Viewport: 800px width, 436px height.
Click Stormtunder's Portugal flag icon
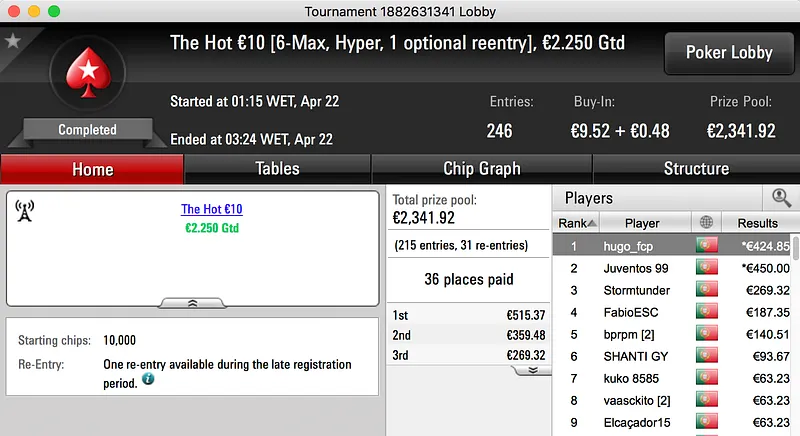tap(708, 291)
